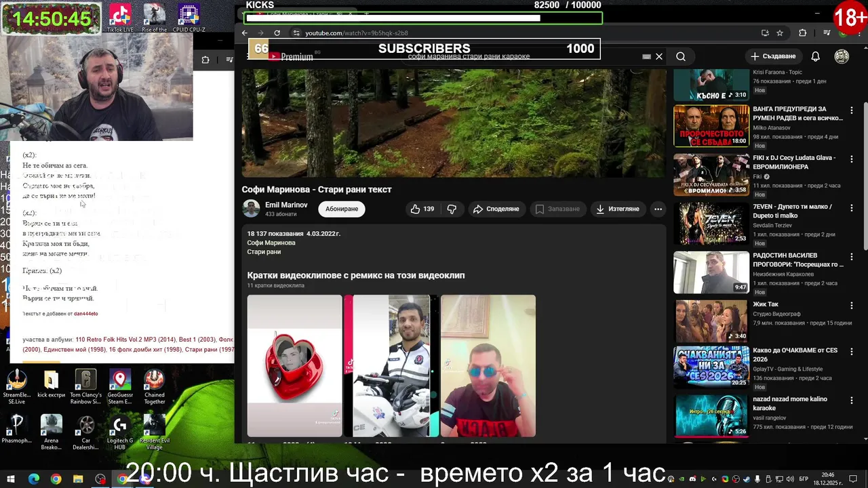
Task: Open nazad nazad mome kalino karaoke video
Action: click(x=711, y=415)
